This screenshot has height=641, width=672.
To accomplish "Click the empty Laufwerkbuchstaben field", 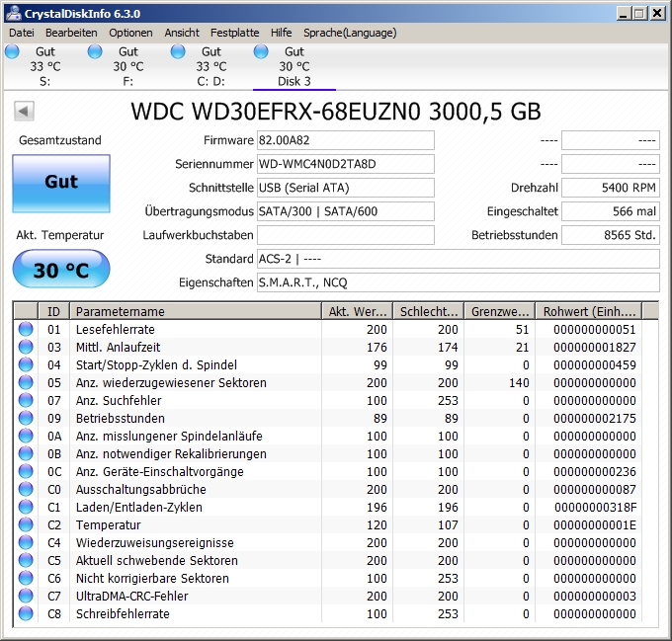I will tap(346, 235).
